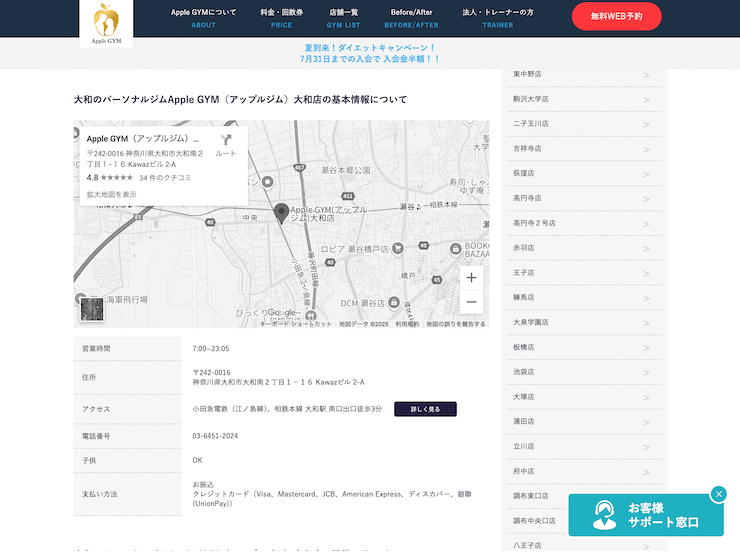The image size is (740, 554).
Task: Select the phone number 03-6451-2024
Action: [215, 436]
